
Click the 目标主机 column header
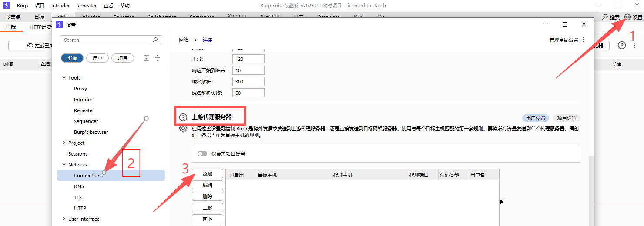[x=294, y=175]
